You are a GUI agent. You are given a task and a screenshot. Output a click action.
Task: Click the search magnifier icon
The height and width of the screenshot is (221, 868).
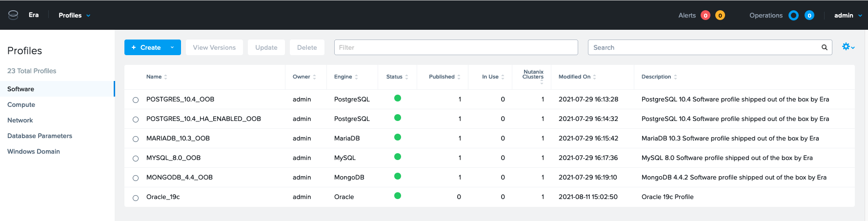[824, 47]
